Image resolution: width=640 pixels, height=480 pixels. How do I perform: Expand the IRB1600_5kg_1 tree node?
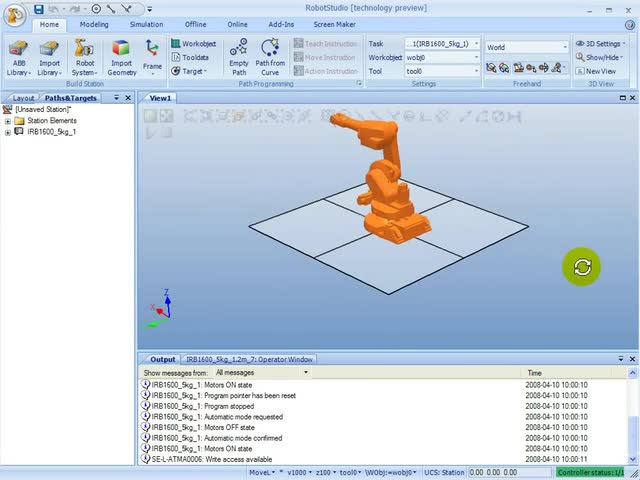click(7, 132)
